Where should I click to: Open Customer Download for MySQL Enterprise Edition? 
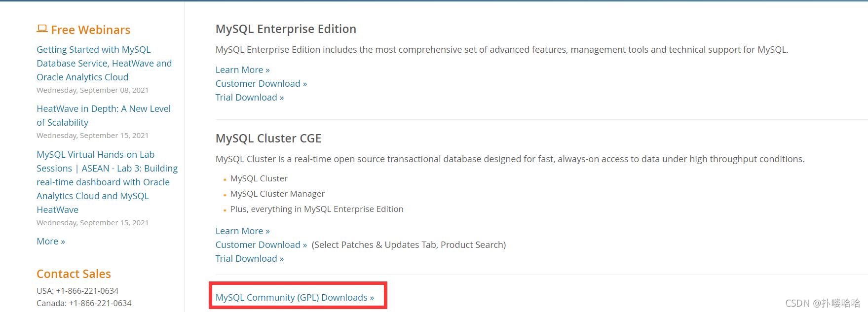[261, 83]
